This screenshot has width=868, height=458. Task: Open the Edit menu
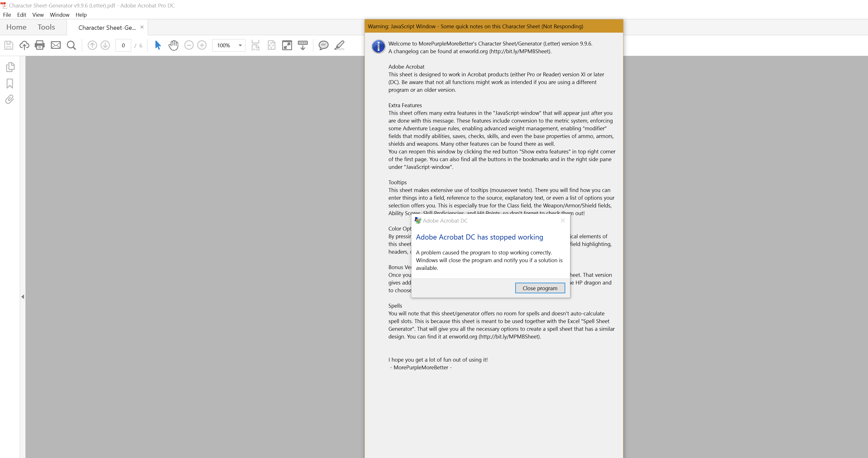coord(22,15)
